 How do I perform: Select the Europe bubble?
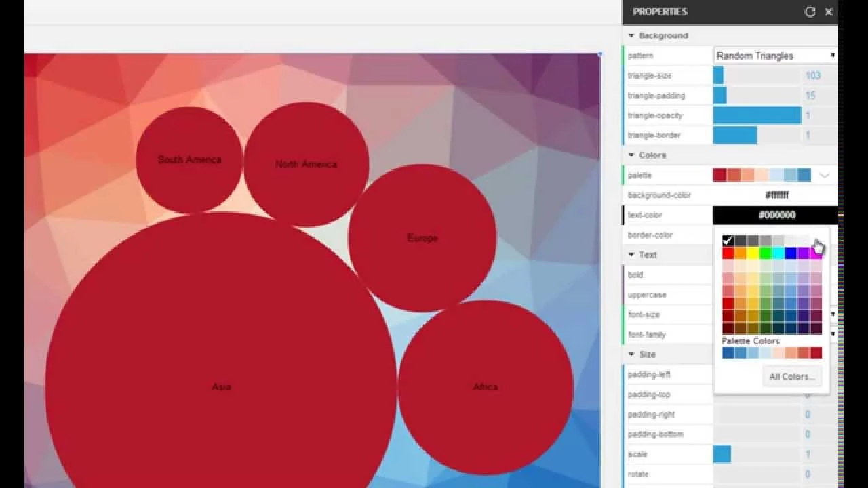[x=422, y=238]
